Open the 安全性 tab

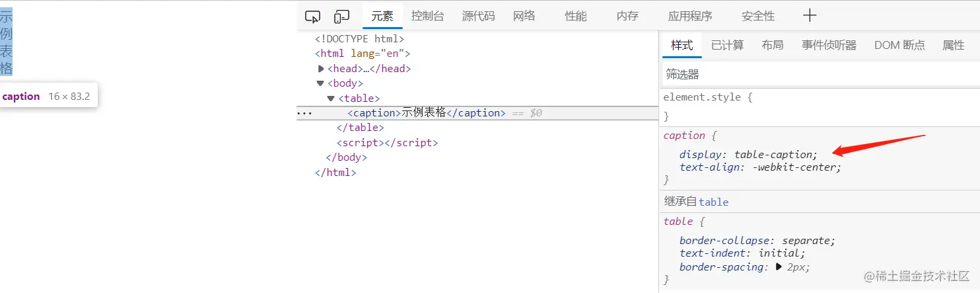(x=758, y=17)
